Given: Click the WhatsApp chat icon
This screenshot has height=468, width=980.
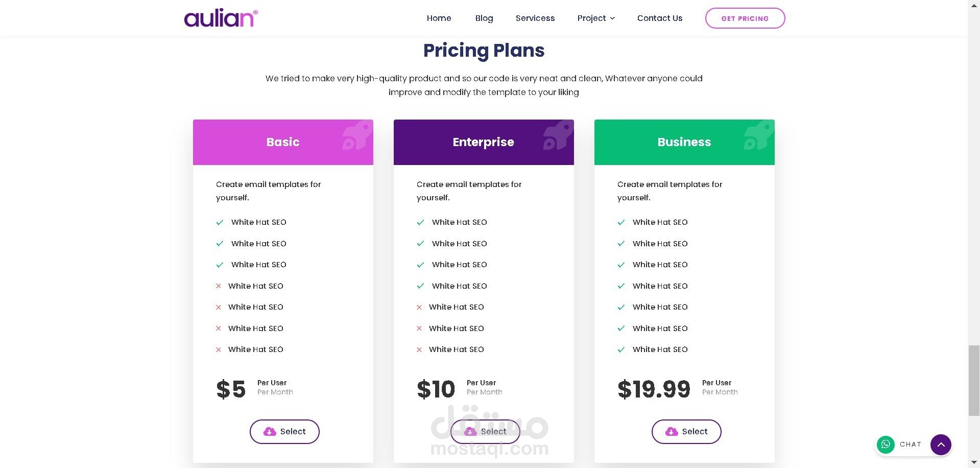Looking at the screenshot, I should click(886, 444).
